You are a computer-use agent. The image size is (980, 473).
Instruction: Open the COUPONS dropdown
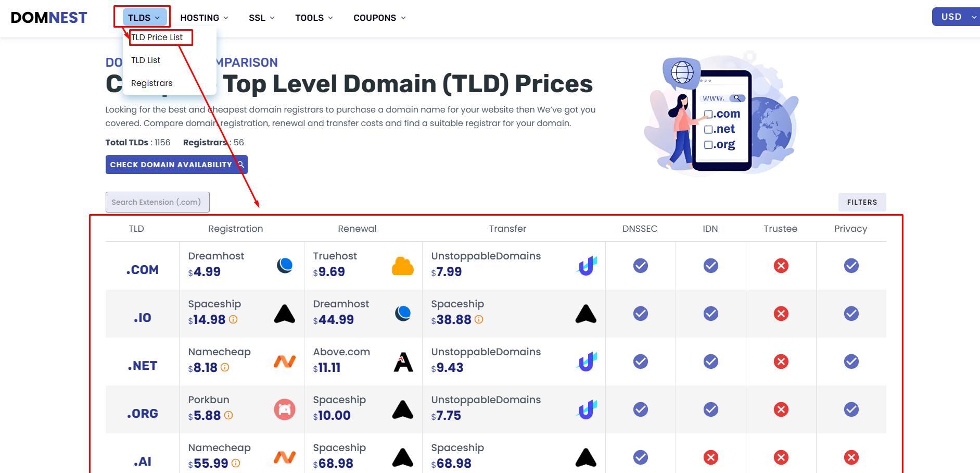click(378, 17)
